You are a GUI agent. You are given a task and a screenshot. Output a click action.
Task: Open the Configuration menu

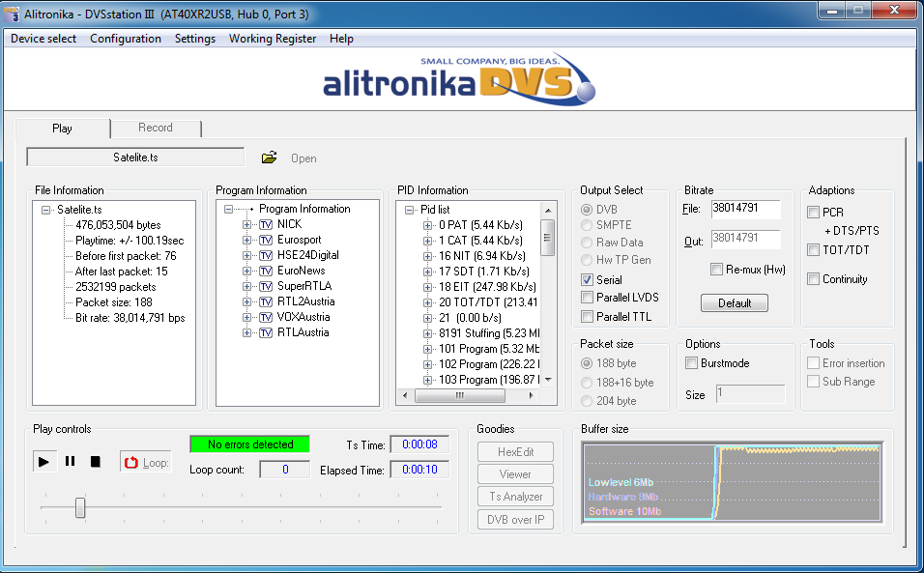[x=126, y=39]
